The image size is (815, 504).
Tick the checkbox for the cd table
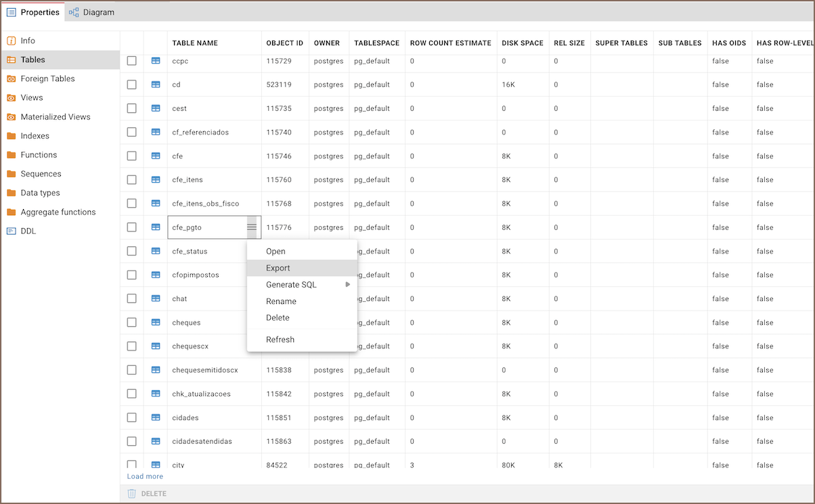(x=132, y=85)
